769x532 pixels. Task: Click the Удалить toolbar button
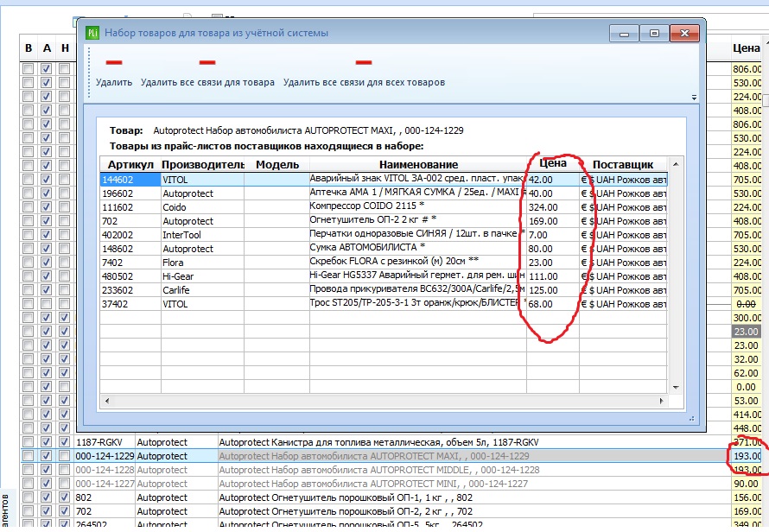tap(114, 73)
